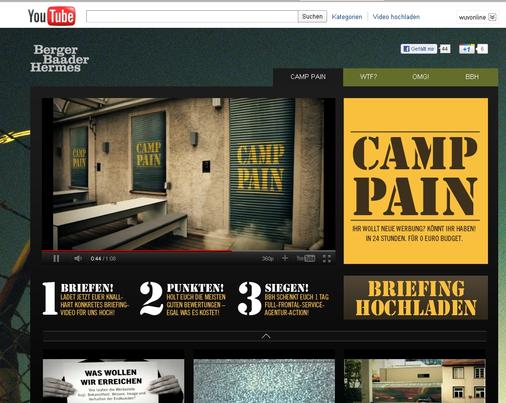Pause the playing video
Screen dimensions: 506x403
point(56,258)
